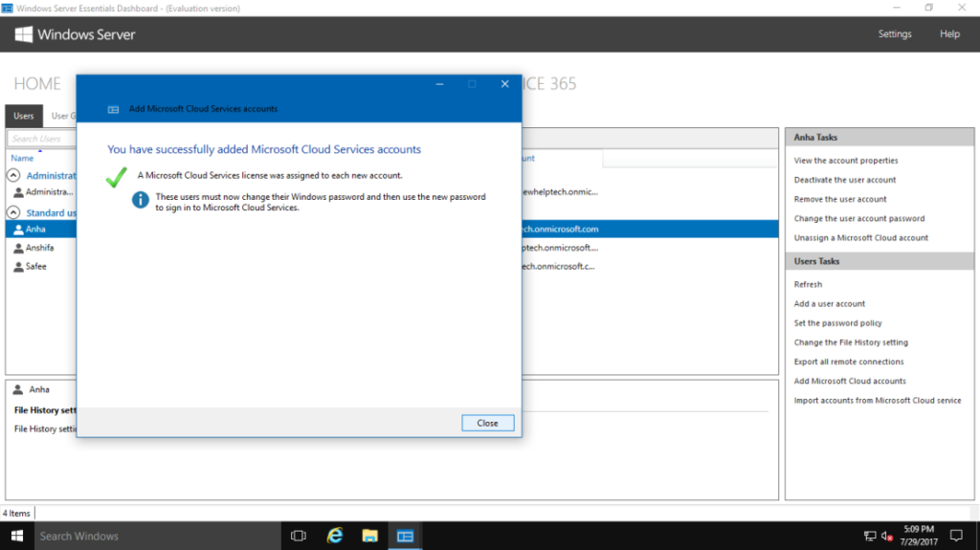Switch to the Users tab
The image size is (980, 550).
point(24,117)
